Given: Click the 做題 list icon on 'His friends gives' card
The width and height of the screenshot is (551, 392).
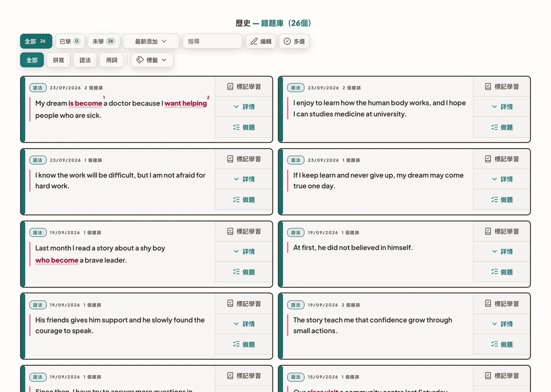Looking at the screenshot, I should click(236, 344).
